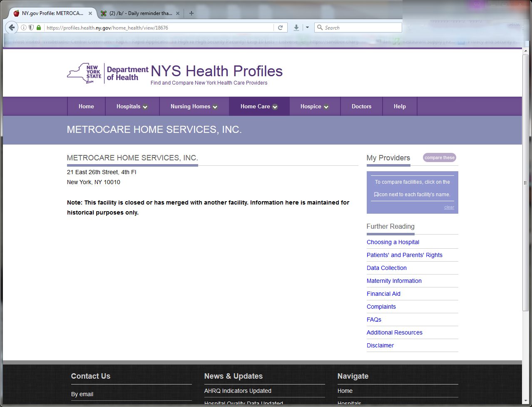The image size is (532, 407).
Task: Click the METROCARE HOME SERVICES banner heading
Action: pos(154,130)
